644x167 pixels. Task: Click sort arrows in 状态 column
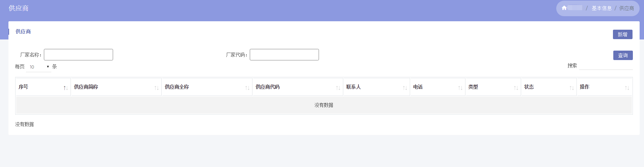click(571, 88)
